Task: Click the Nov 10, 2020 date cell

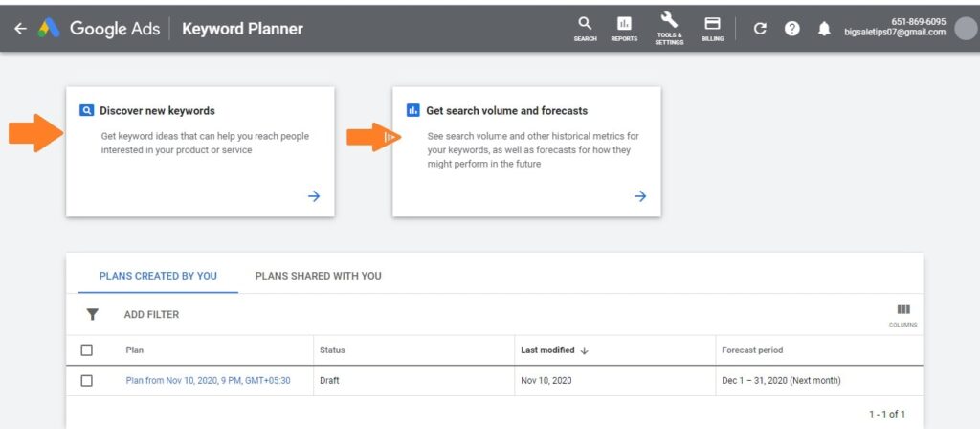Action: [x=546, y=380]
